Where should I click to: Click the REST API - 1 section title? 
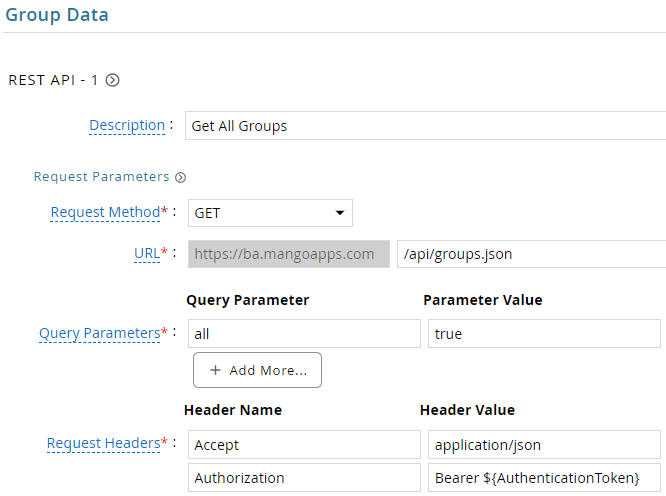53,80
